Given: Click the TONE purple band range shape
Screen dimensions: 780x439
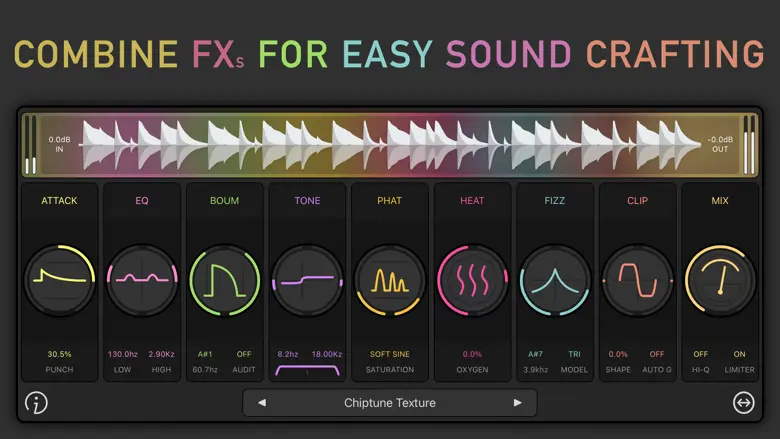Looking at the screenshot, I should point(307,370).
